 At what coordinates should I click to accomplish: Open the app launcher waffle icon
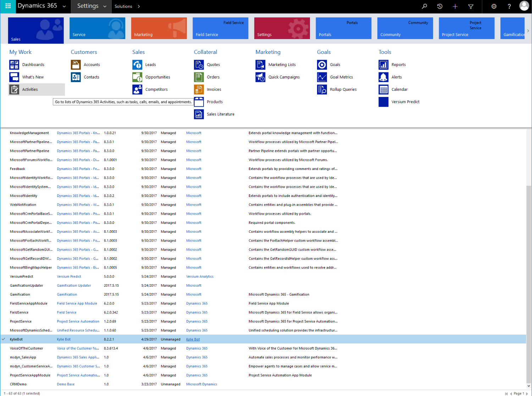(x=8, y=6)
